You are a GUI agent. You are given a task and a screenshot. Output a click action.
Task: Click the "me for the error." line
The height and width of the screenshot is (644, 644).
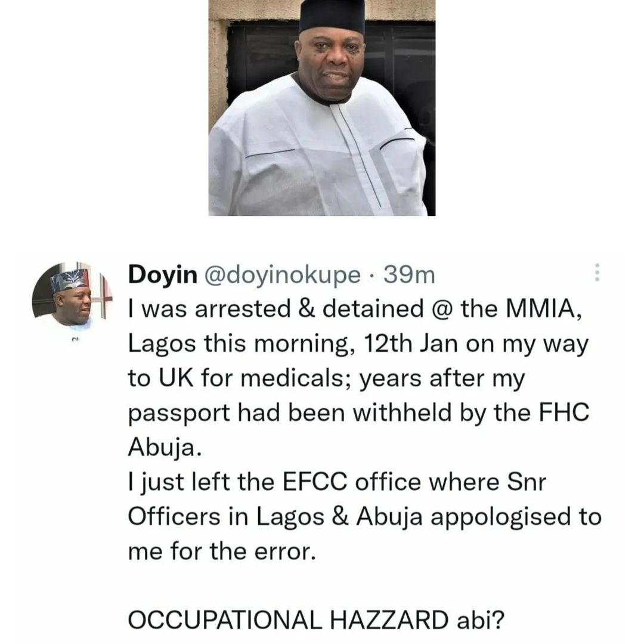221,550
